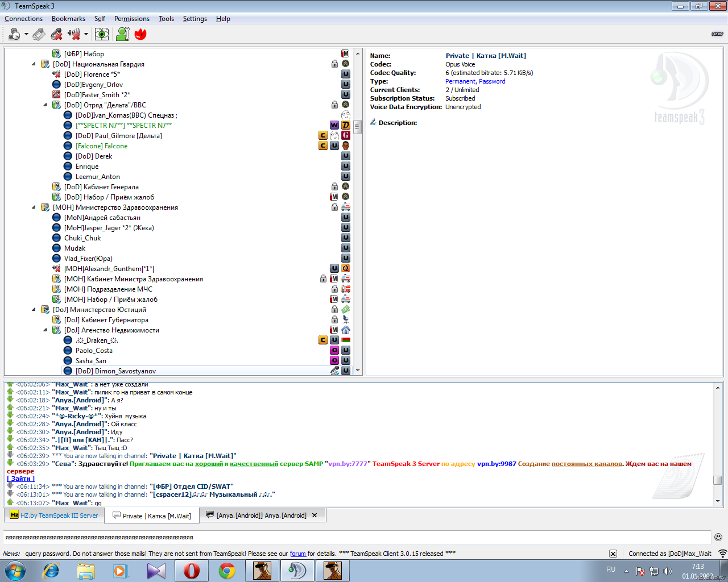Launch Google Chrome from the taskbar
The image size is (728, 582).
point(227,571)
